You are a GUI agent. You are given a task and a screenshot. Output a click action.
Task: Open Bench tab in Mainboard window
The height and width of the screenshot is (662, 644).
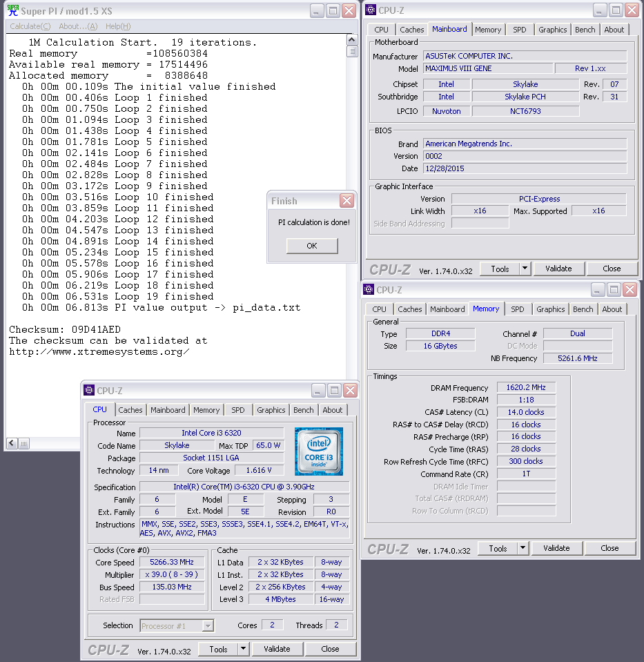click(x=585, y=30)
